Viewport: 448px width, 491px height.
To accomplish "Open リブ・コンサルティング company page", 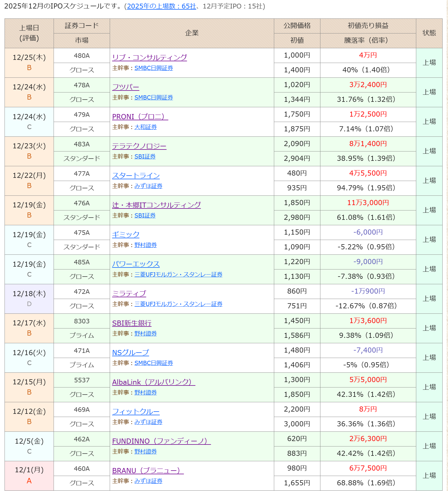I will click(x=149, y=57).
